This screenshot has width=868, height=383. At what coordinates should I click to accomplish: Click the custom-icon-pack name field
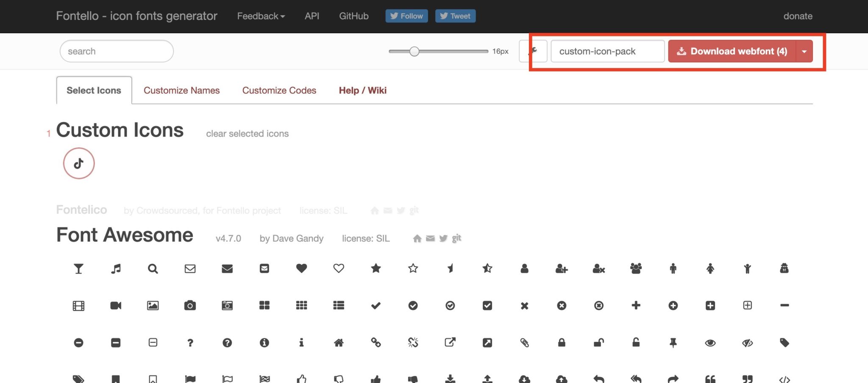point(607,51)
